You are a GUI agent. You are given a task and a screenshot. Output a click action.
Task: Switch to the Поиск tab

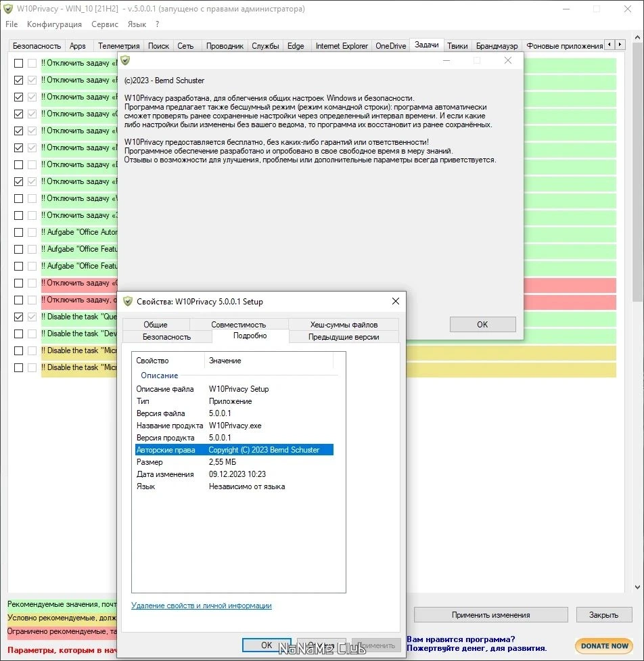click(x=158, y=46)
